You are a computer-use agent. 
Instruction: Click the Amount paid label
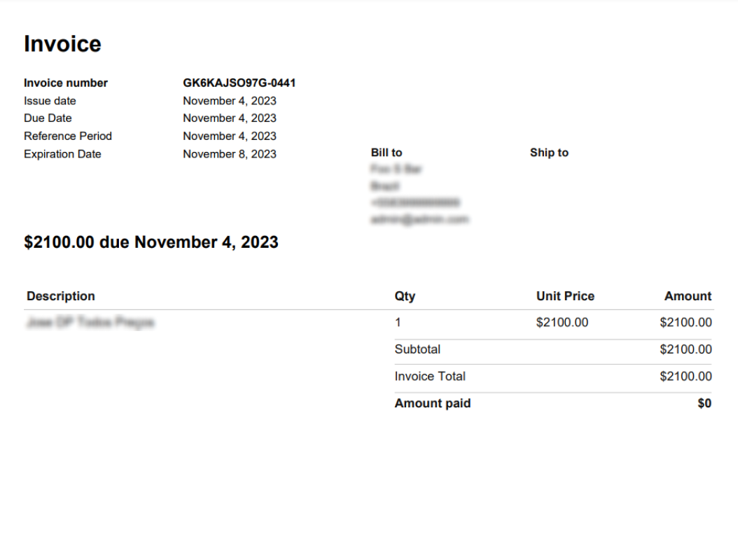pos(433,403)
